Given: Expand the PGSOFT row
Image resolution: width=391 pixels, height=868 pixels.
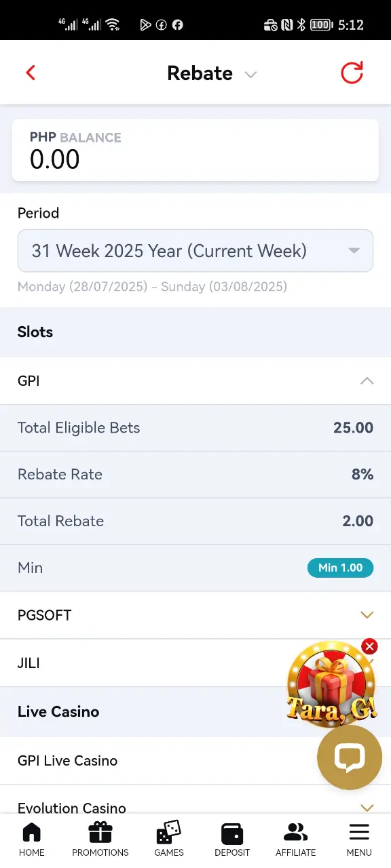Looking at the screenshot, I should click(x=195, y=615).
